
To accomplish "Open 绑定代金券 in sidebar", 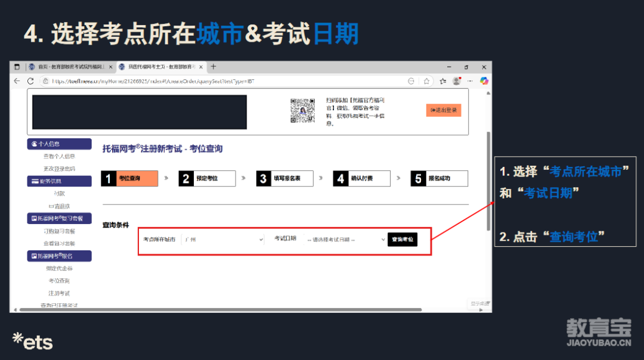I will pyautogui.click(x=59, y=268).
